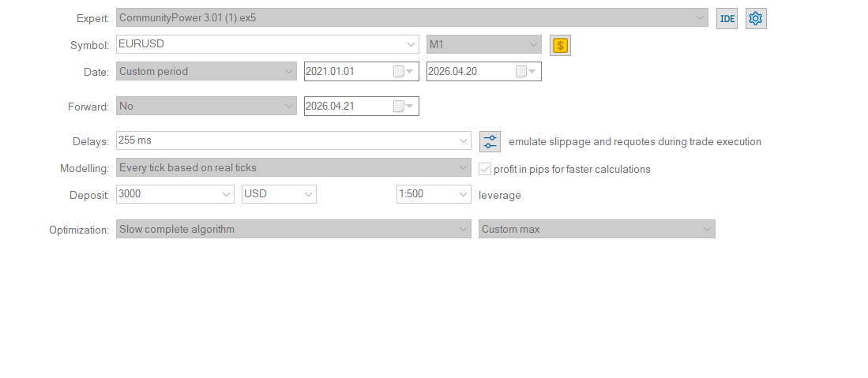Open the Custom period date dropdown
This screenshot has width=868, height=378.
coord(206,71)
